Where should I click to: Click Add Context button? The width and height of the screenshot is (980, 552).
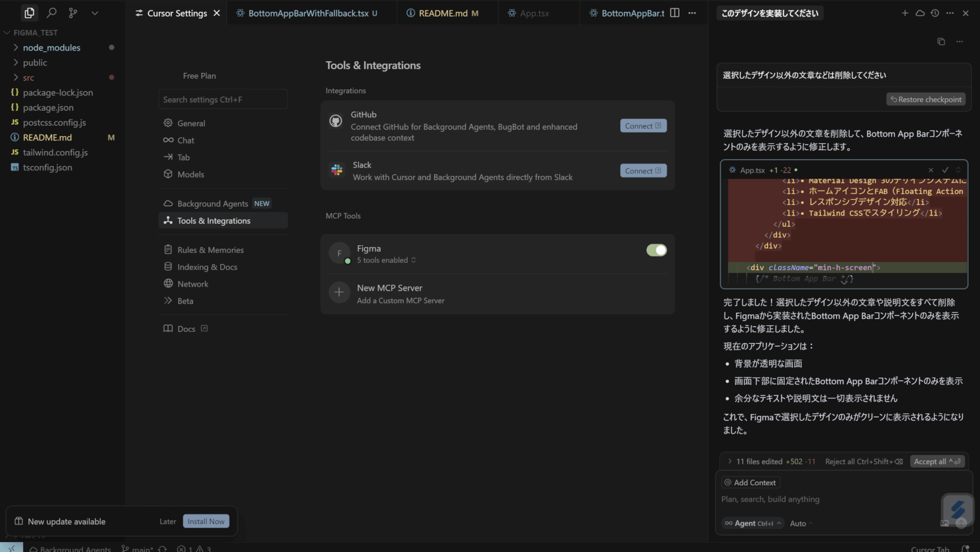coord(750,482)
